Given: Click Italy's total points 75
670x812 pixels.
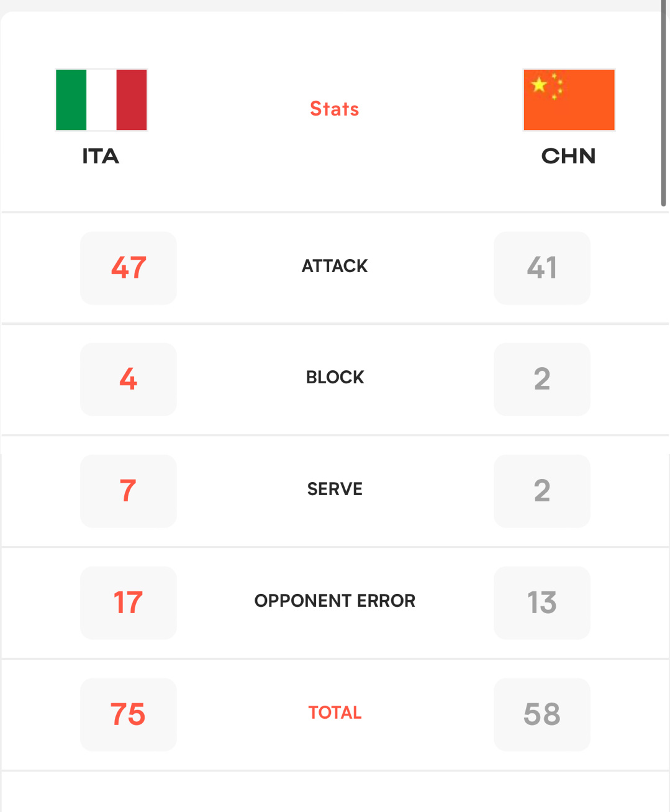Looking at the screenshot, I should [129, 714].
